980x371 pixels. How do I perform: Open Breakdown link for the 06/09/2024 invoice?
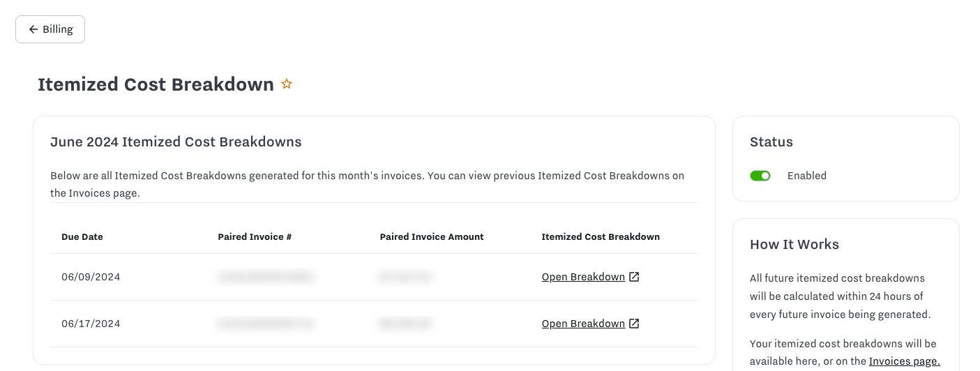[x=583, y=277]
